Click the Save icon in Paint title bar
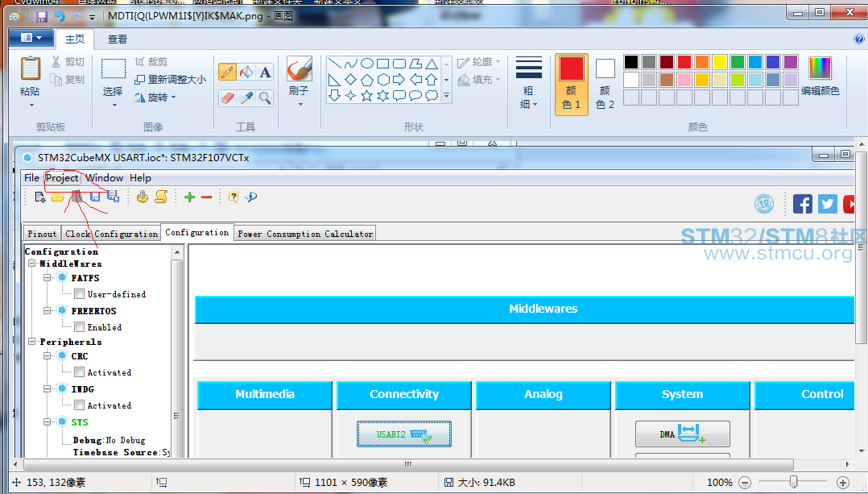The height and width of the screenshot is (494, 868). click(42, 16)
